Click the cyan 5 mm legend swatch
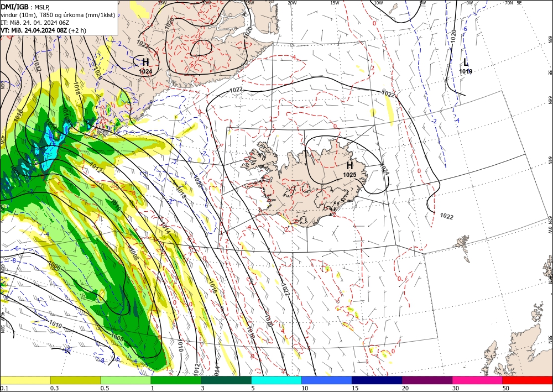 coord(276,380)
